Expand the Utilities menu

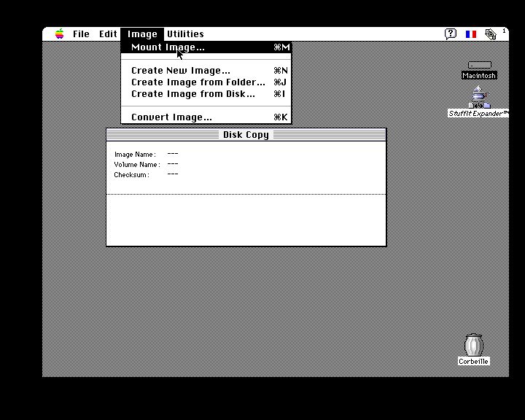pyautogui.click(x=185, y=34)
